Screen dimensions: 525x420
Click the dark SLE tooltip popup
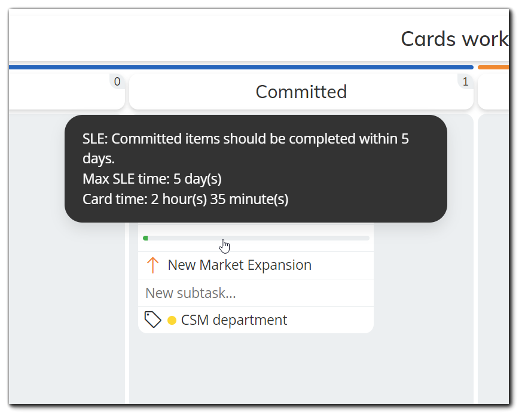tap(256, 169)
